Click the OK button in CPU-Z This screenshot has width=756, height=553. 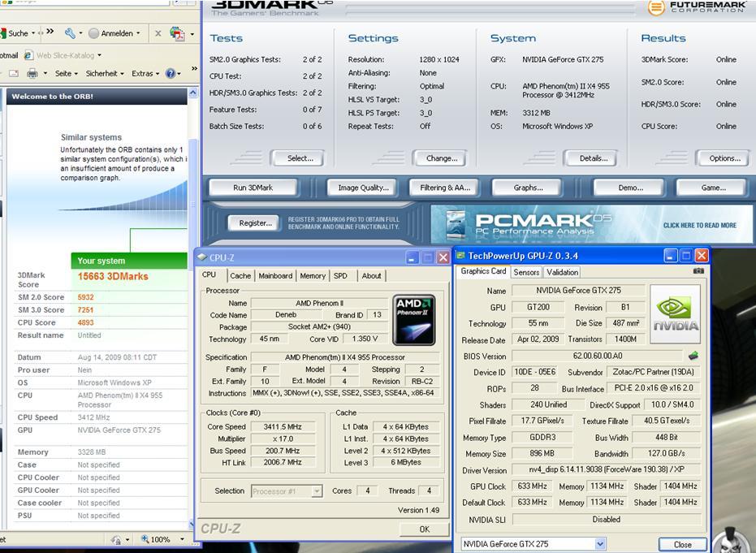coord(424,529)
